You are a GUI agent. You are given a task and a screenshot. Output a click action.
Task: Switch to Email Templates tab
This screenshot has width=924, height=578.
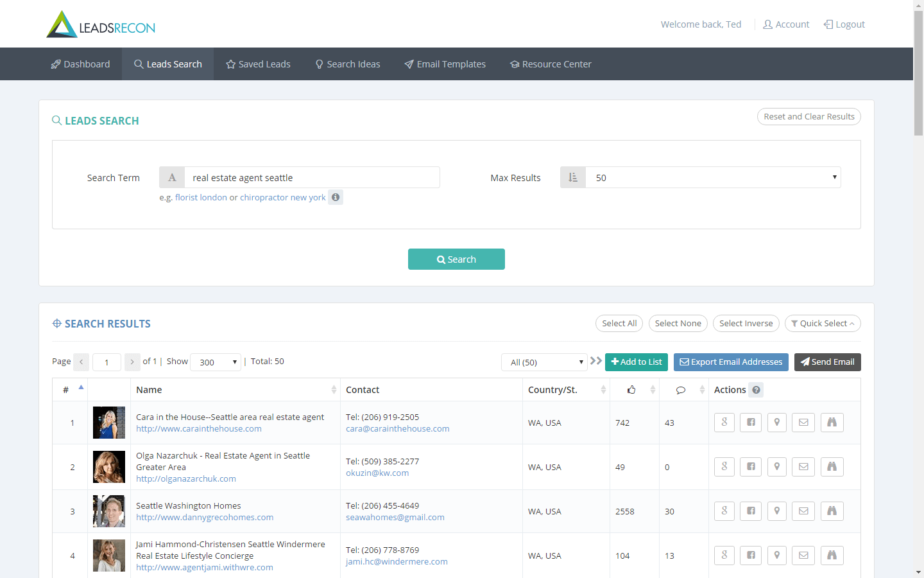(x=445, y=64)
